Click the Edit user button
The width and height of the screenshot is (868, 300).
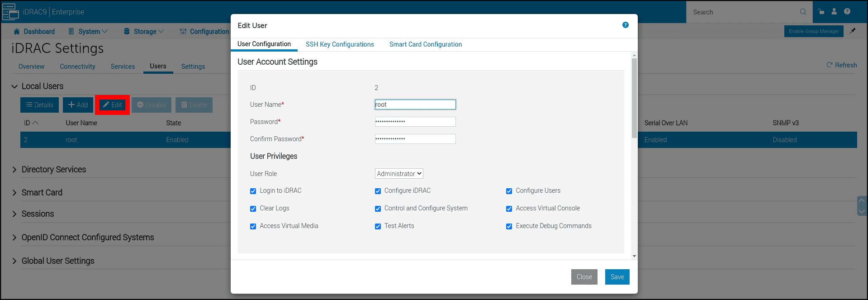[x=112, y=105]
